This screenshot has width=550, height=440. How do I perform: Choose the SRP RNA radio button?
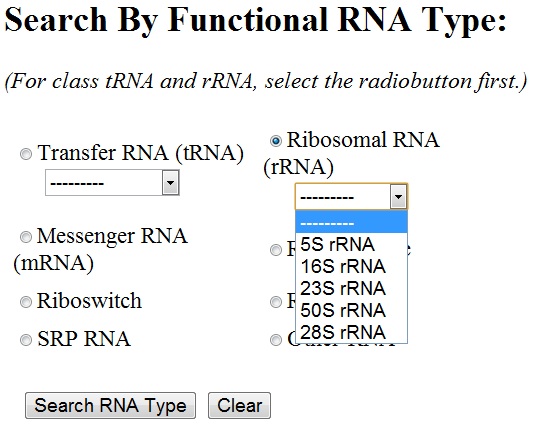(x=26, y=340)
